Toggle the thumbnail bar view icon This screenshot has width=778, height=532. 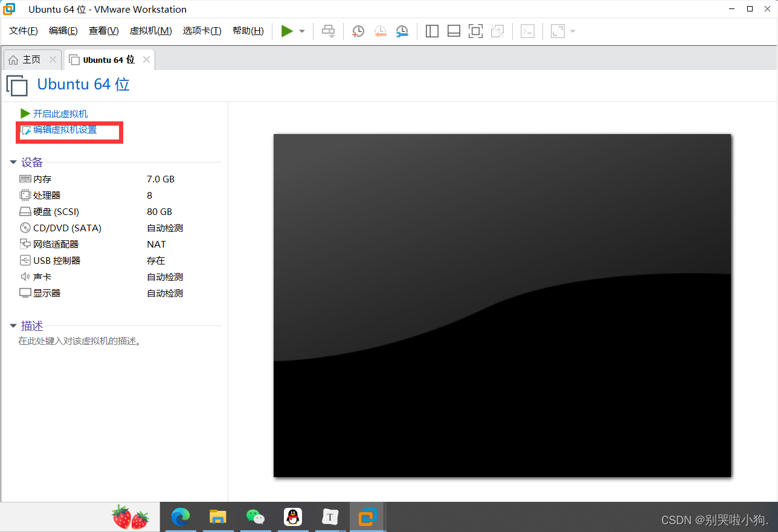click(x=454, y=31)
